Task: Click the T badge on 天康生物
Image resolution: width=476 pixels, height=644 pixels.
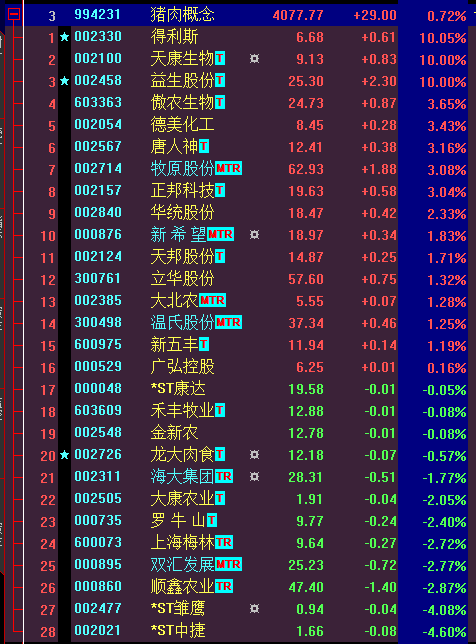Action: (x=220, y=59)
